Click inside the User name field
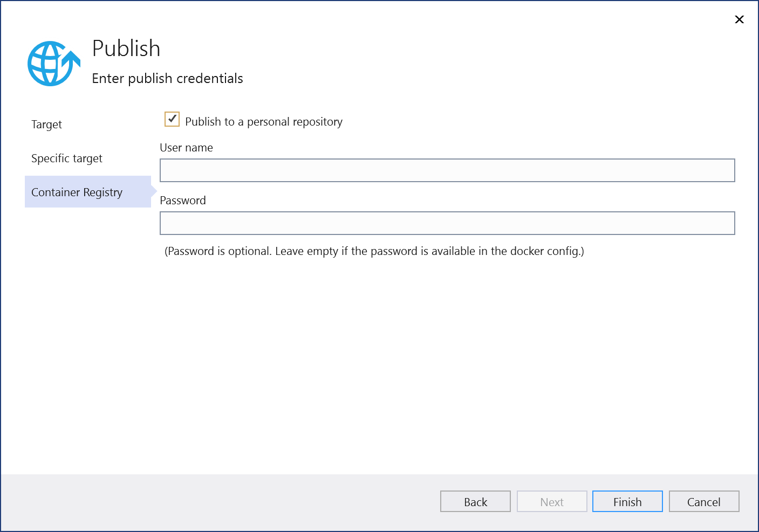The width and height of the screenshot is (759, 532). point(447,170)
